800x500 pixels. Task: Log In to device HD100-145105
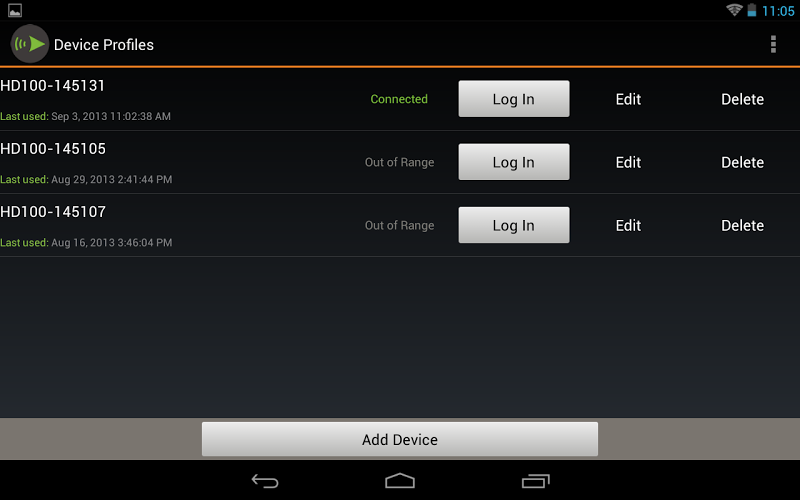point(514,162)
